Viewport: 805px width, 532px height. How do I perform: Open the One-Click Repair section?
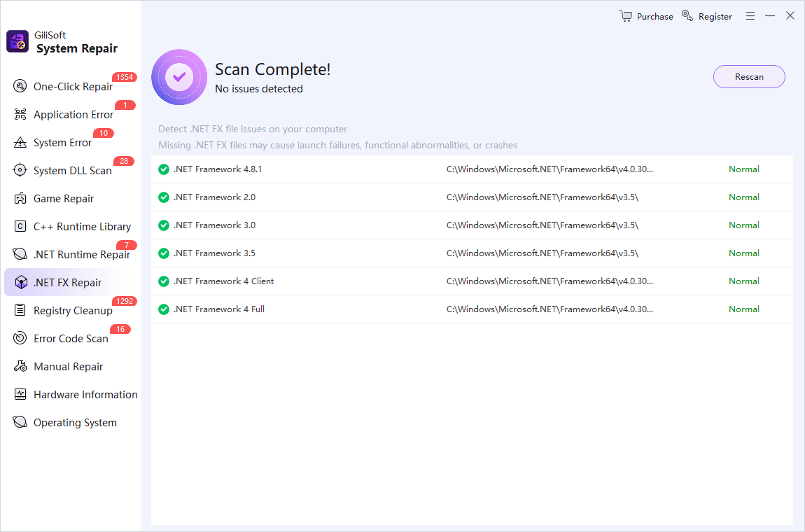pyautogui.click(x=71, y=86)
